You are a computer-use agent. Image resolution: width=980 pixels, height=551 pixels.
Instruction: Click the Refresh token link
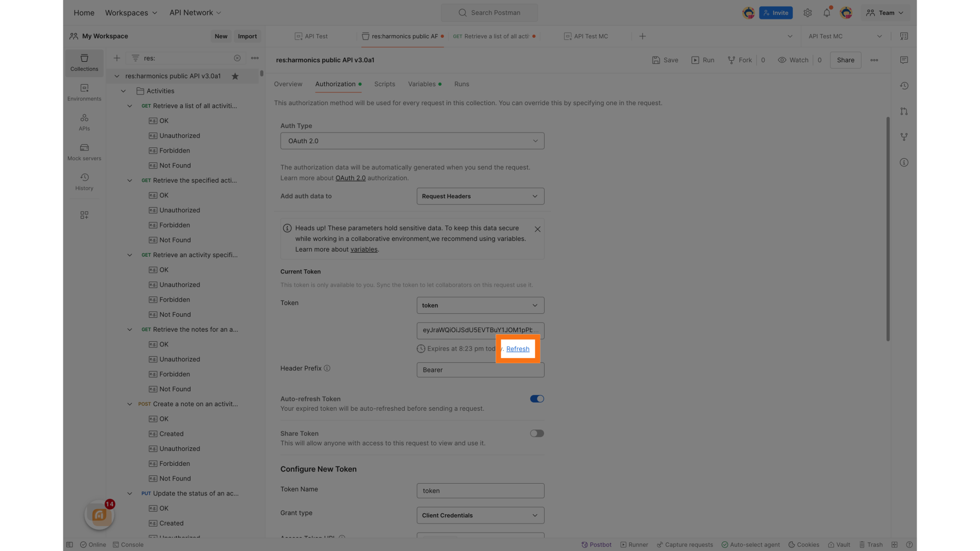point(518,349)
